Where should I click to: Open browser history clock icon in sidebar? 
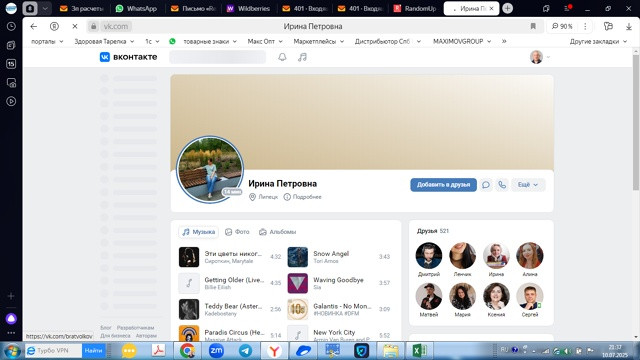tap(11, 27)
